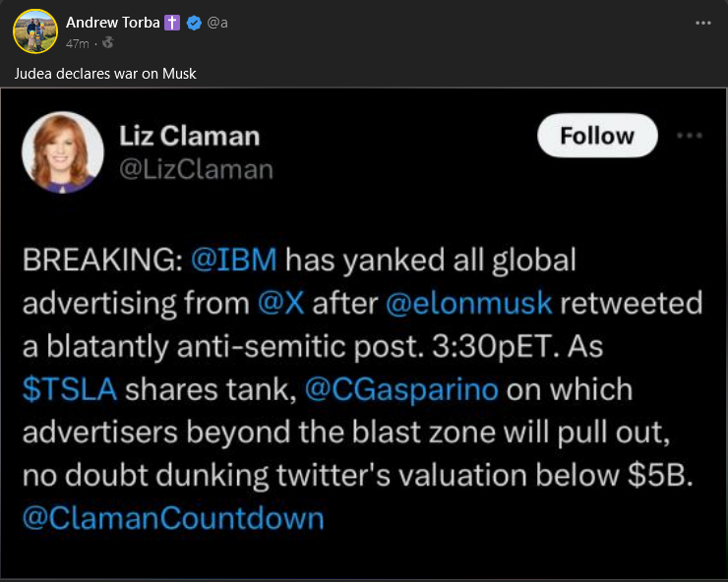728x582 pixels.
Task: Click the Liz Claman display name
Action: click(x=190, y=136)
